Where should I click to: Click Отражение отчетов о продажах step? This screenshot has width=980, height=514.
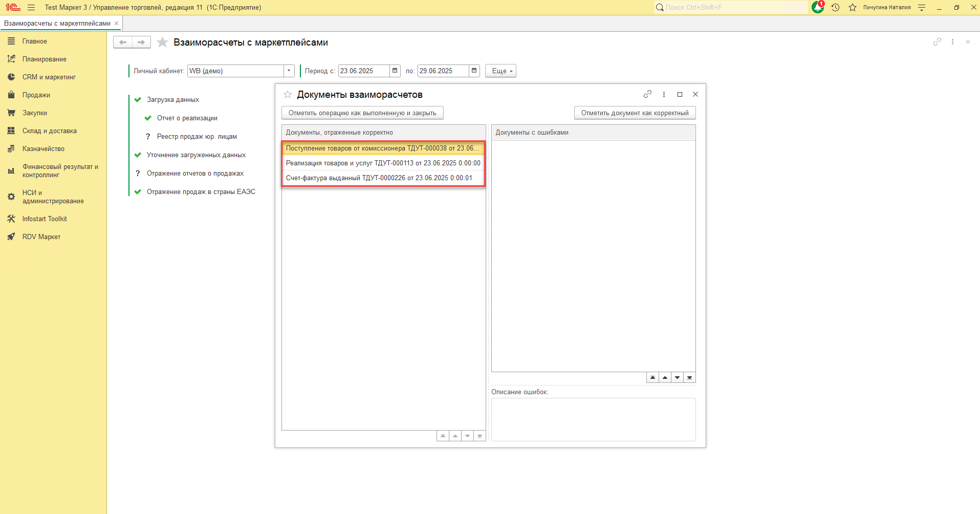click(195, 174)
